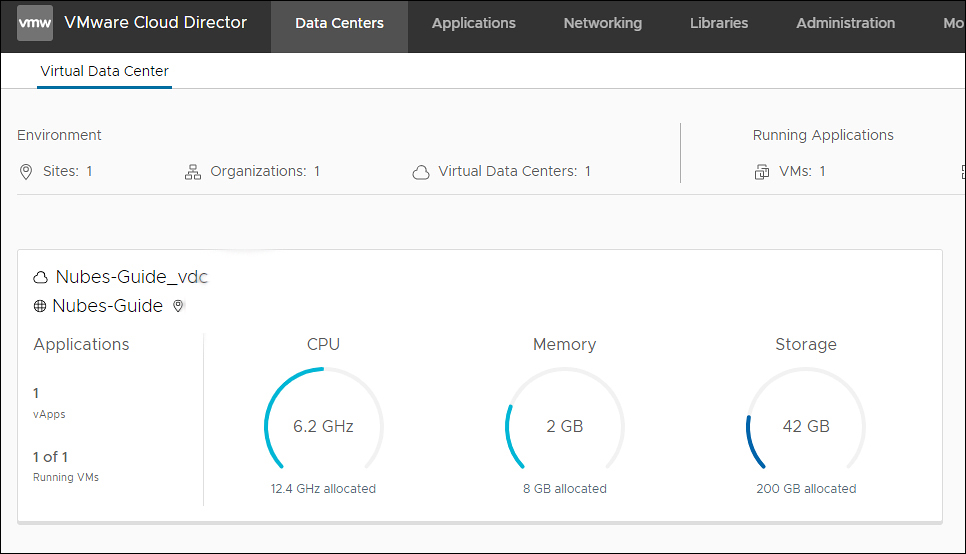Viewport: 966px width, 554px height.
Task: Click the VMs icon under Running Applications
Action: 762,172
